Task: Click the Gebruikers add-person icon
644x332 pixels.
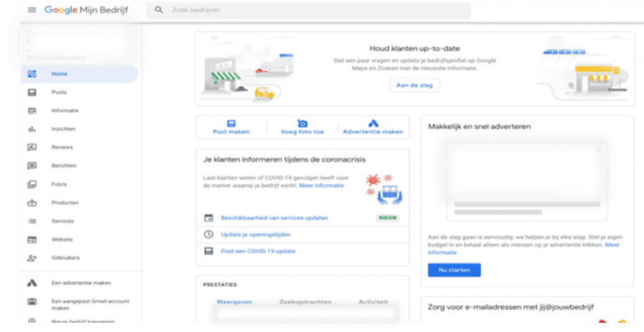Action: click(32, 258)
